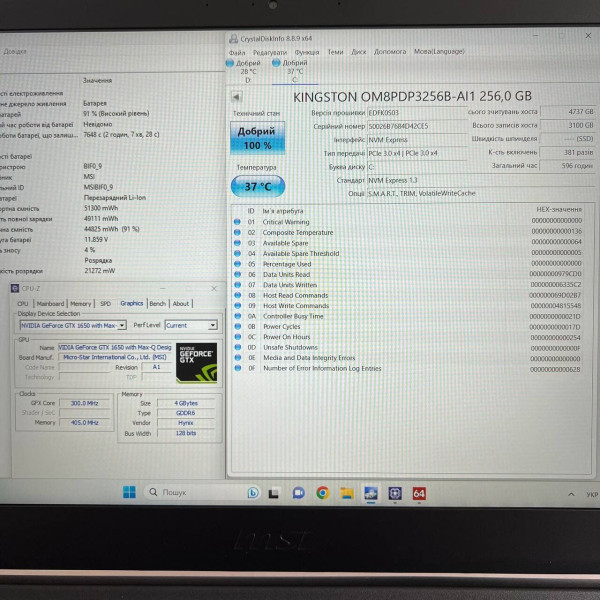Viewport: 600px width, 600px height.
Task: Switch to the Bench tab in CPU-Z
Action: coord(158,304)
